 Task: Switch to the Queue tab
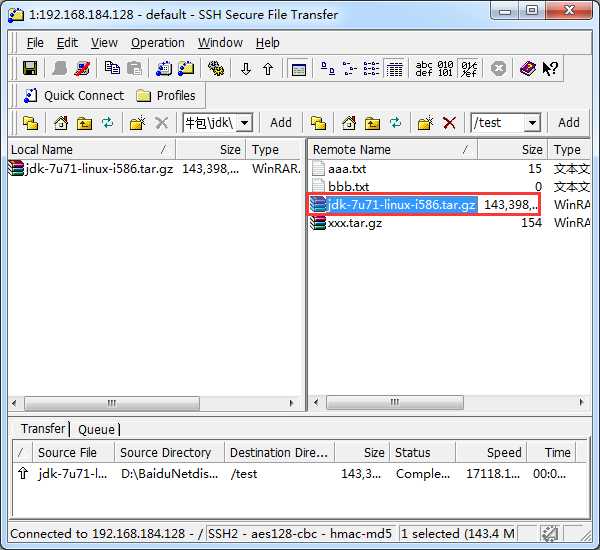96,429
